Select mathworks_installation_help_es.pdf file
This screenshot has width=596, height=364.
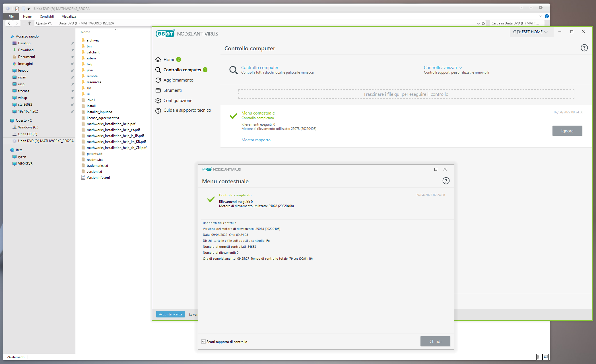pos(113,130)
